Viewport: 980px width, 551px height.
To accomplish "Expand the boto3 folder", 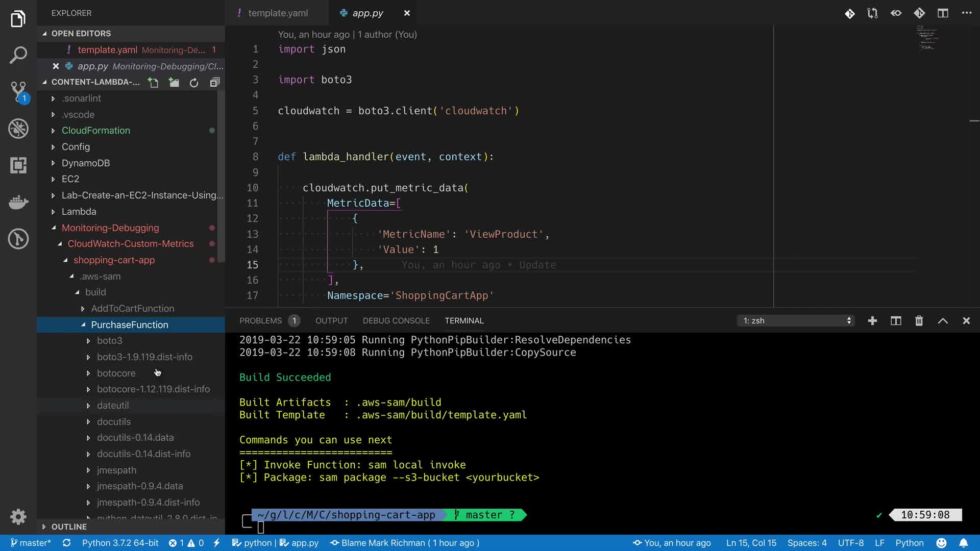I will click(x=109, y=340).
